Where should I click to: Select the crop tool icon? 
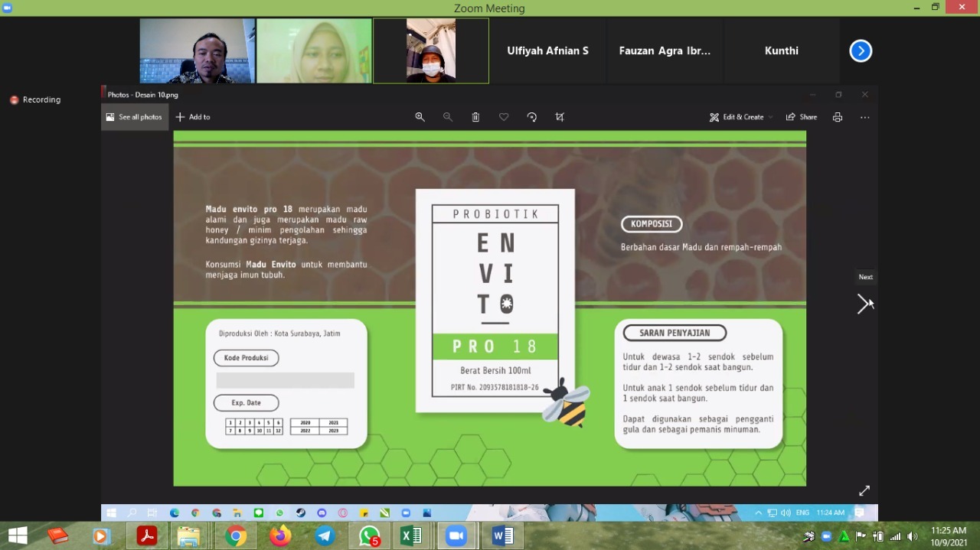pyautogui.click(x=560, y=117)
